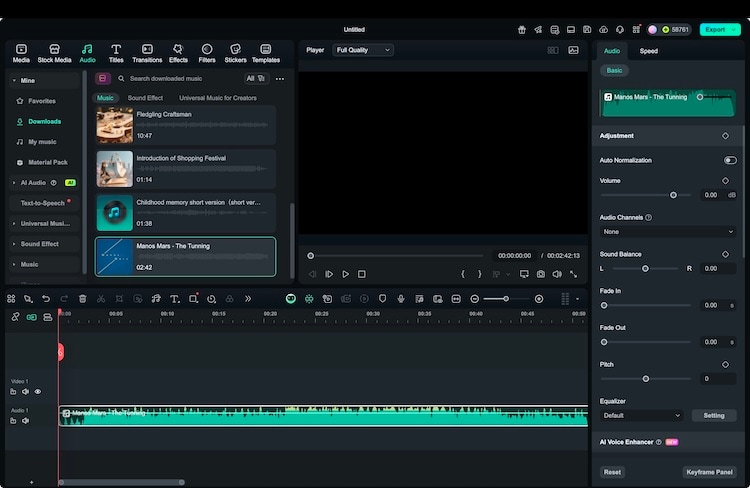Click the text tool icon in timeline toolbar
Screen dimensions: 750x488
pos(175,299)
